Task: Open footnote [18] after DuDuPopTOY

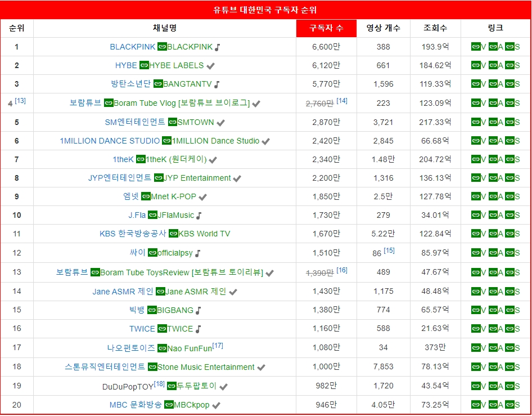Action: 159,384
